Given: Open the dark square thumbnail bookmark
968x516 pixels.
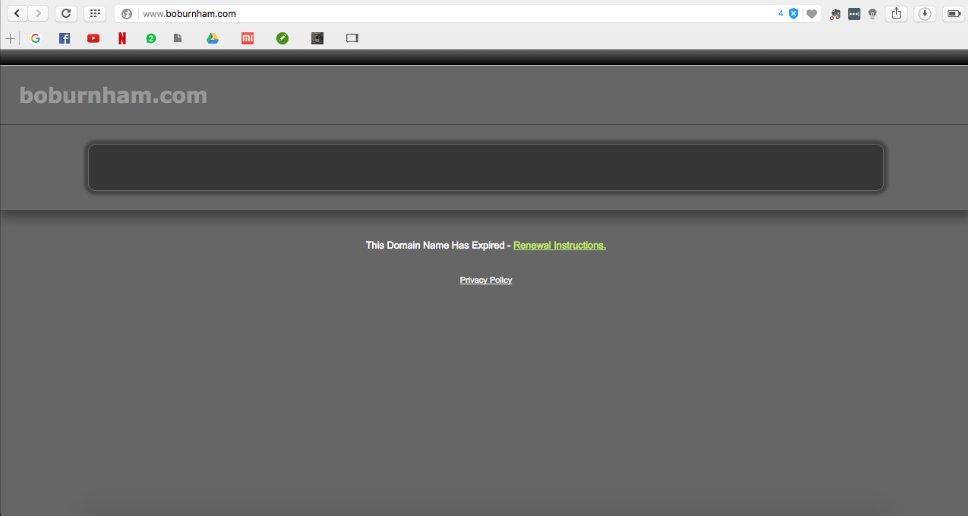Looking at the screenshot, I should (317, 38).
